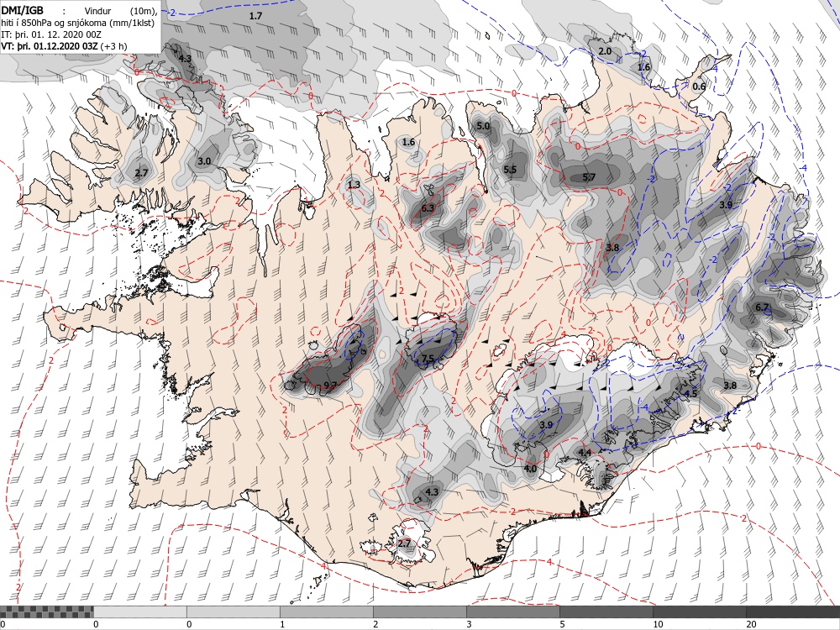The height and width of the screenshot is (630, 840).
Task: Click legend swatch between 5 and 10
Action: pos(606,612)
